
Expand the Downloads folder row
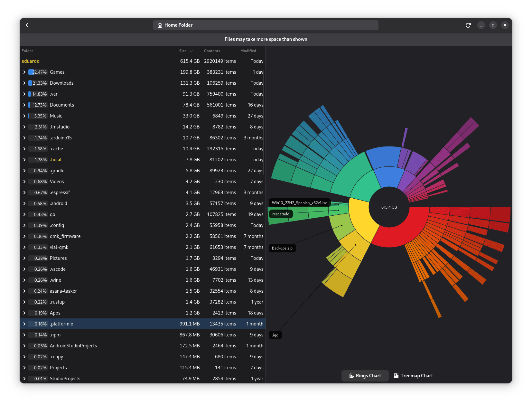(x=24, y=83)
